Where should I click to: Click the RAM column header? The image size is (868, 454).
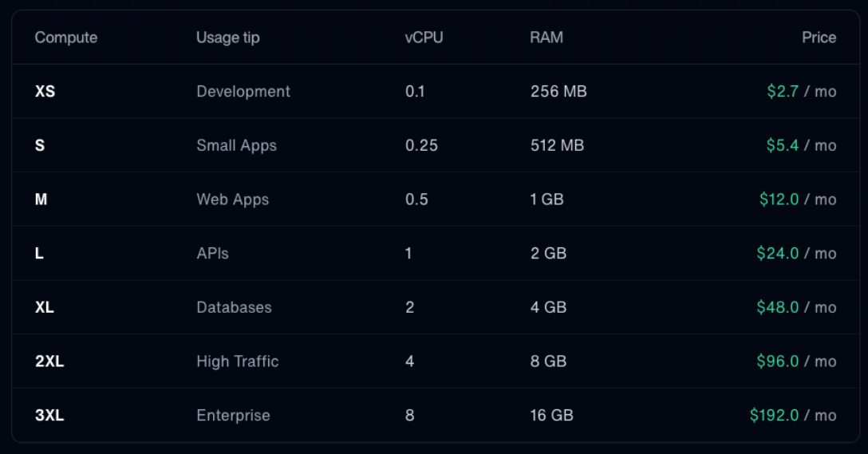coord(546,38)
